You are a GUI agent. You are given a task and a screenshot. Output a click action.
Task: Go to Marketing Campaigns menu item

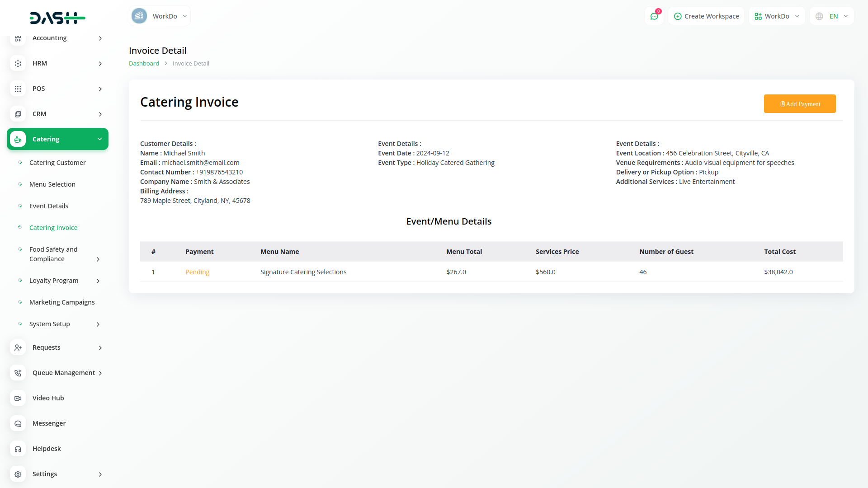(x=62, y=302)
